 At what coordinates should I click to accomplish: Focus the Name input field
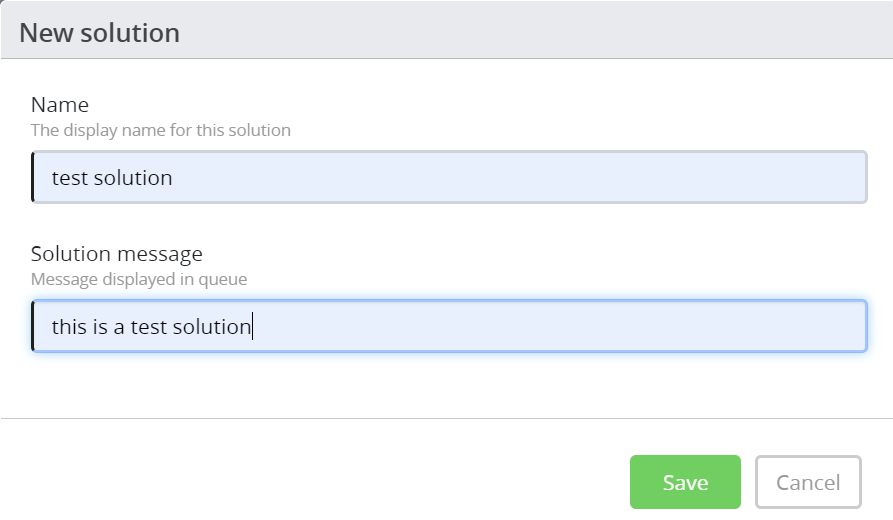point(450,177)
